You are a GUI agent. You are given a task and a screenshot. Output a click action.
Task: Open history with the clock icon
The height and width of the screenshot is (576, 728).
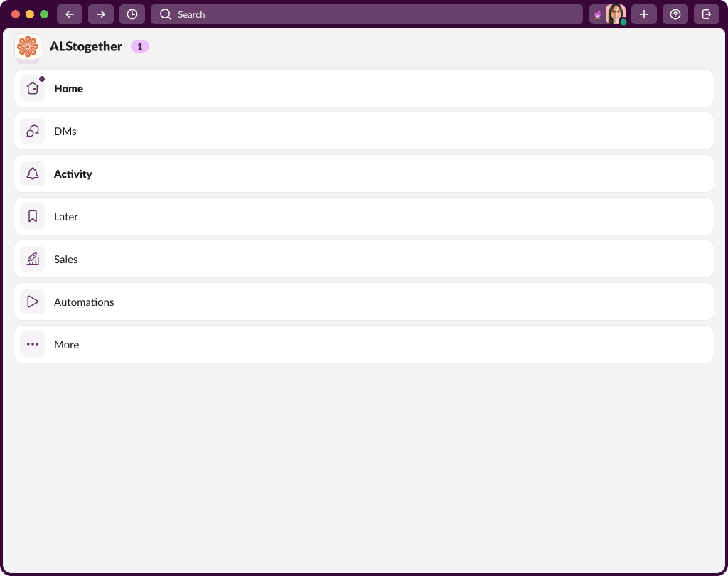pos(132,14)
